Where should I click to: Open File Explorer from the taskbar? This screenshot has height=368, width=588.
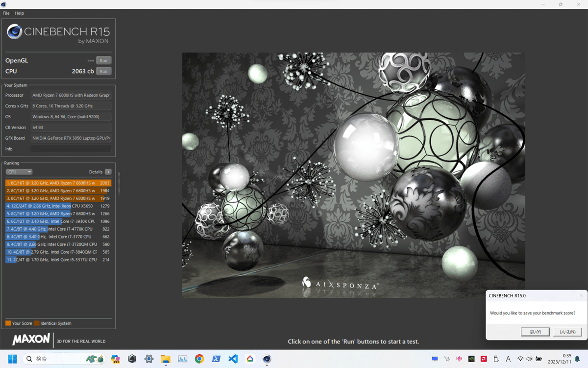(x=166, y=359)
